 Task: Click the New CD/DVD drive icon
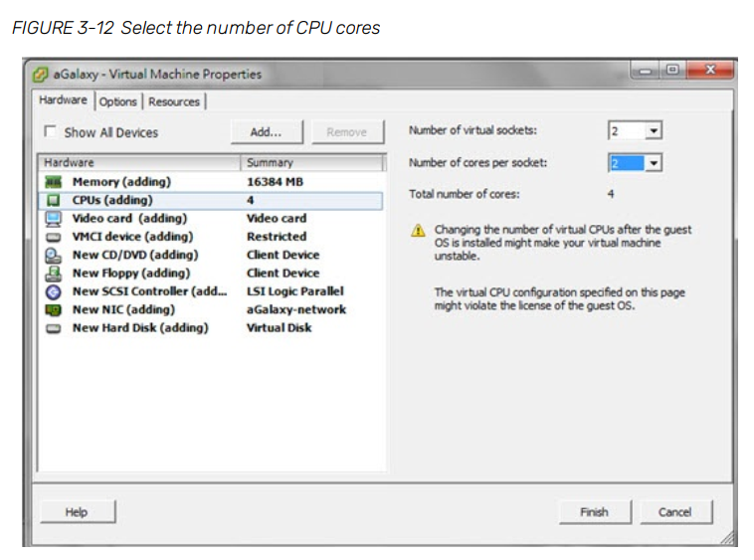click(x=54, y=255)
